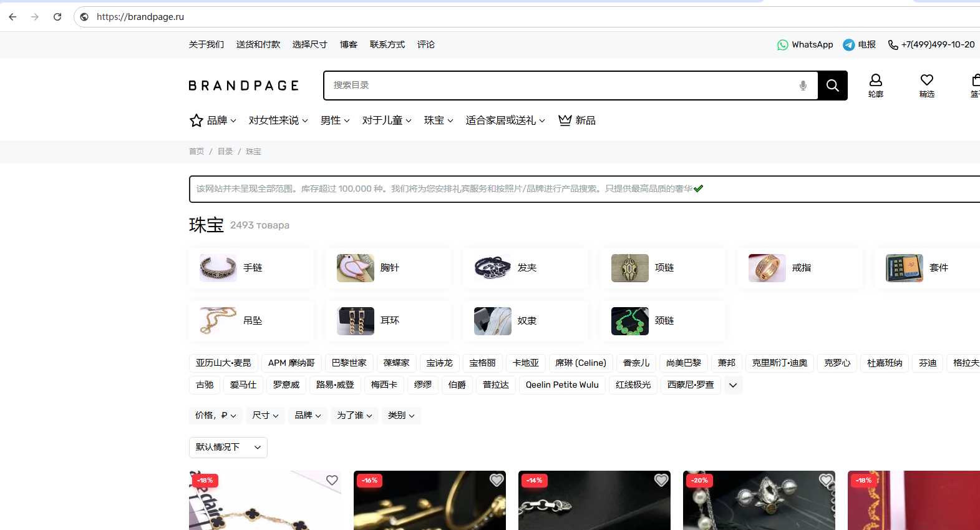Open the 套件 sets category
This screenshot has width=980, height=530.
point(928,268)
